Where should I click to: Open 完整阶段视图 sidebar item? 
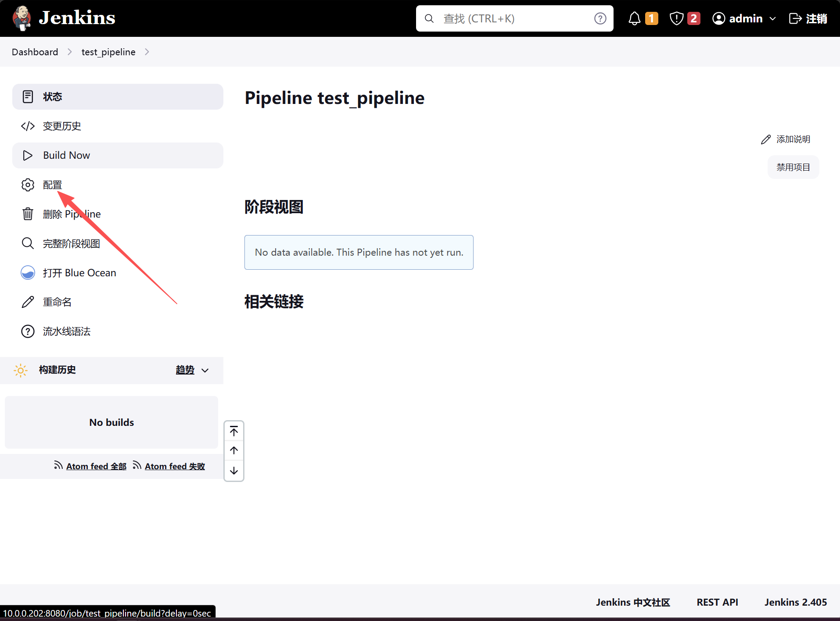[x=118, y=243]
